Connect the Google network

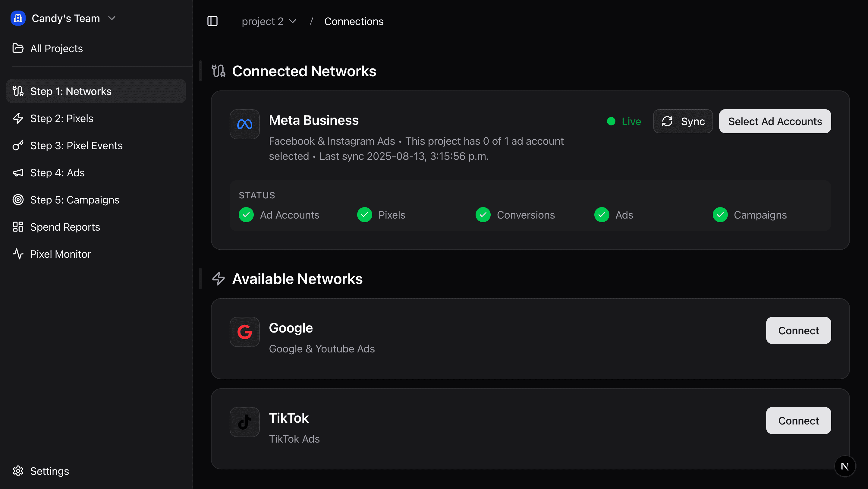point(798,330)
